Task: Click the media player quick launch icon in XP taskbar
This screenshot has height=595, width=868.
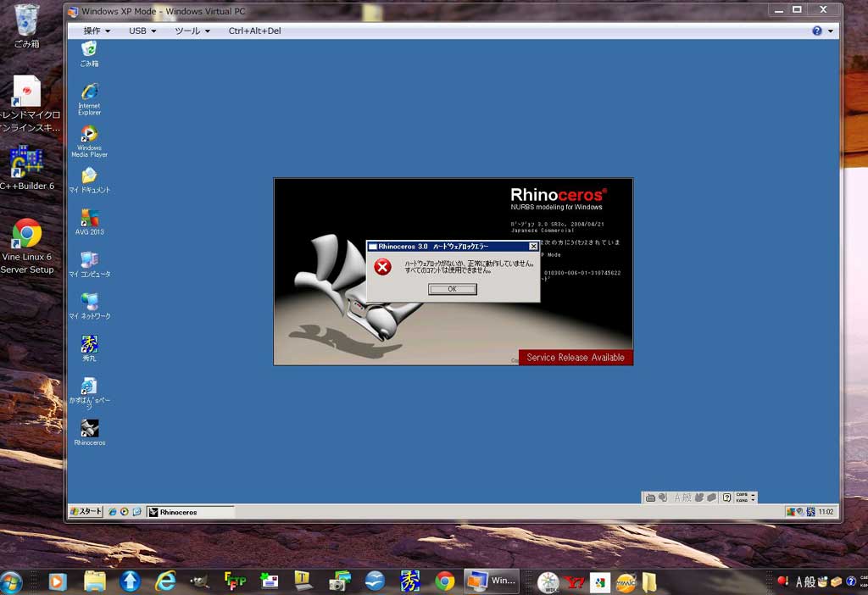Action: point(124,512)
